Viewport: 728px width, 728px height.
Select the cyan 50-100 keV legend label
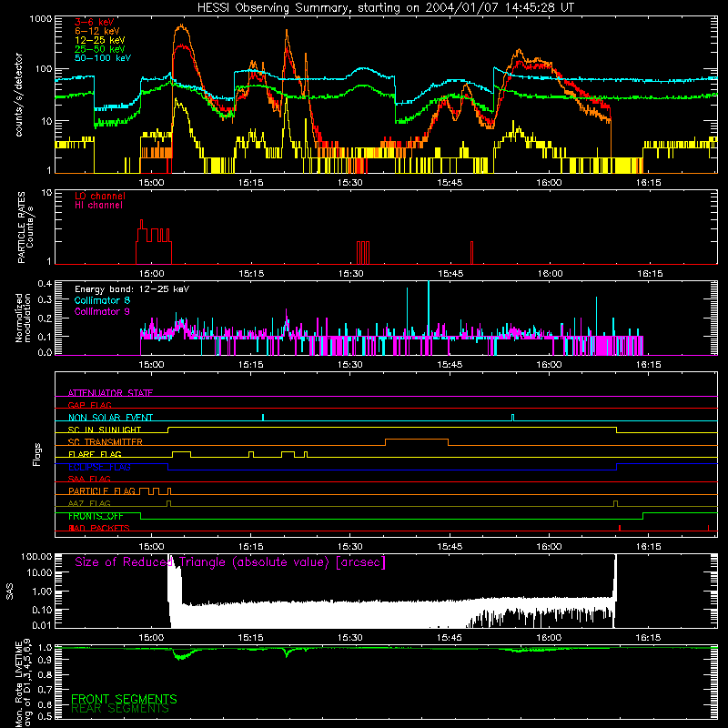103,58
